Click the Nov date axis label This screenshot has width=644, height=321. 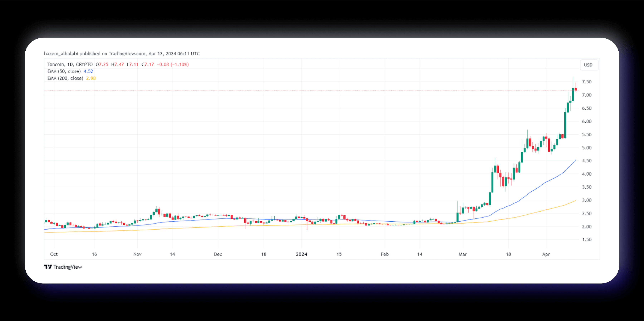coord(137,254)
